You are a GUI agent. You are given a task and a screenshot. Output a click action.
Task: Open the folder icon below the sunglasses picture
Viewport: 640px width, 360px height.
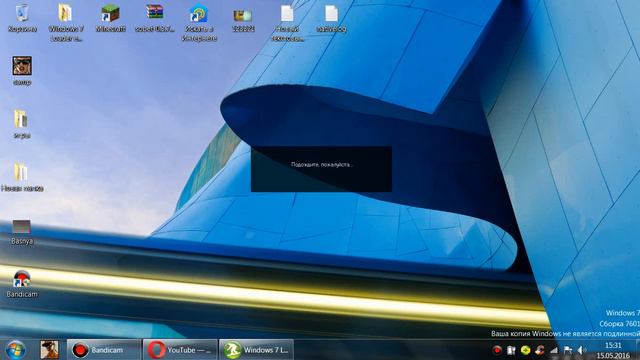click(x=21, y=124)
